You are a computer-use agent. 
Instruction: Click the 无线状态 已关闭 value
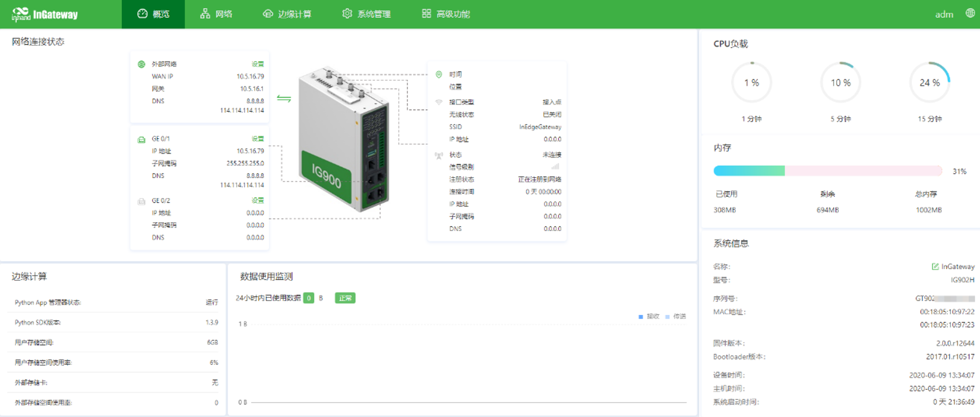click(x=552, y=114)
